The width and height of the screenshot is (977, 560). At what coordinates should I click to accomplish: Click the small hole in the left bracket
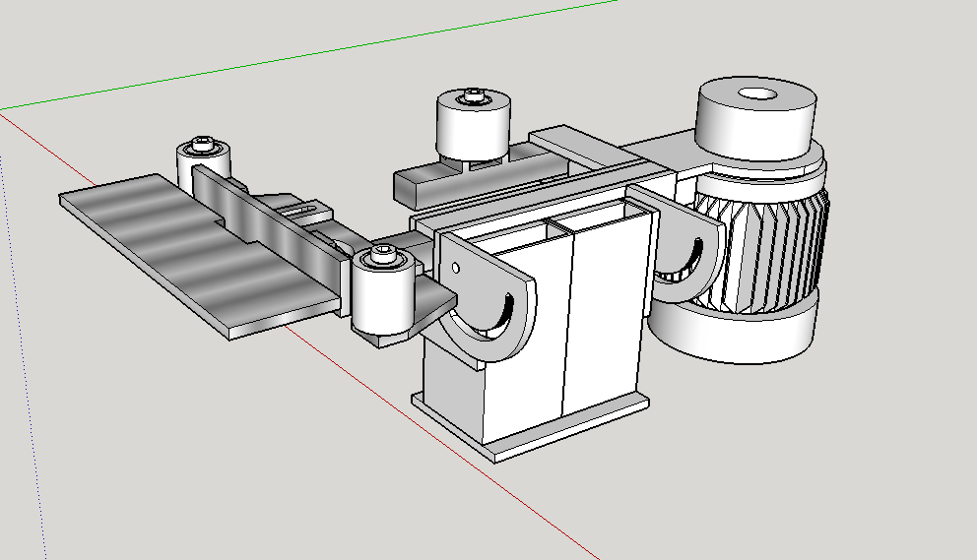pyautogui.click(x=457, y=267)
